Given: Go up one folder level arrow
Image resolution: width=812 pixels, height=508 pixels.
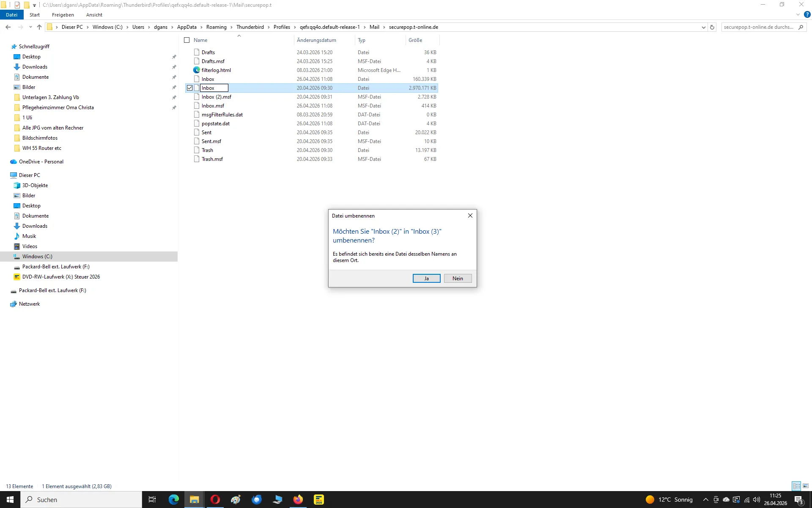Looking at the screenshot, I should coord(39,27).
